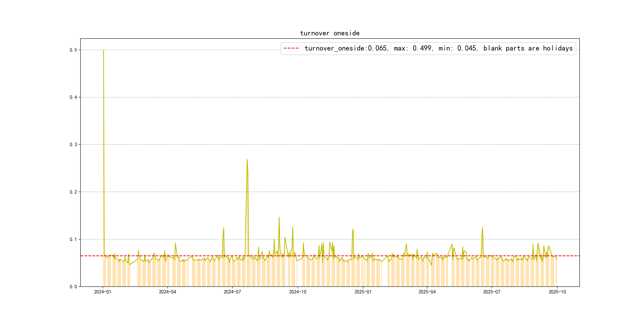Click the peak of the 0.499 spike

[x=104, y=50]
